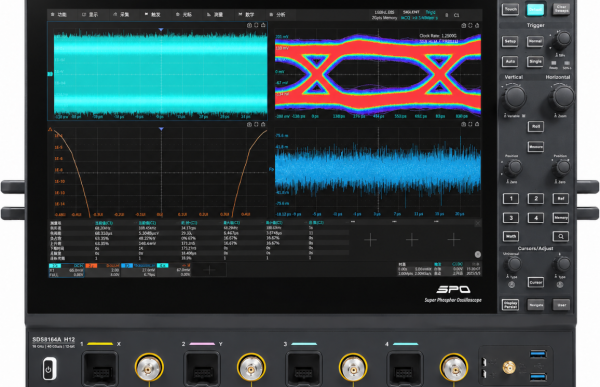
Task: Open the 功能 utility menu
Action: 59,15
